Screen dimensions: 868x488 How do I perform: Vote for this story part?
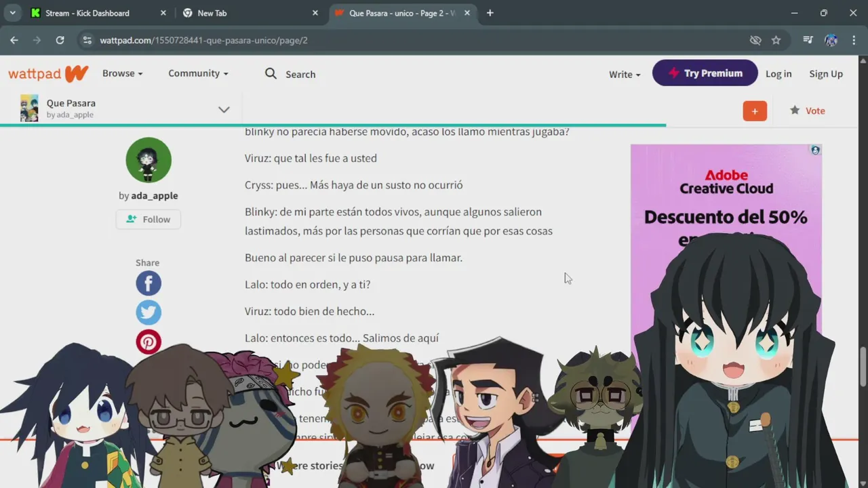tap(807, 110)
